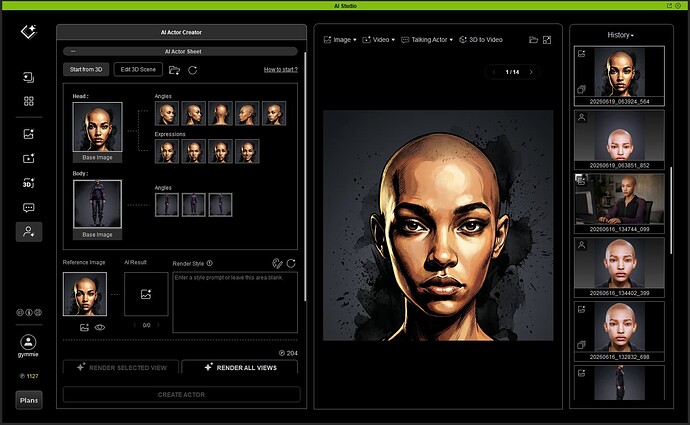Select the back-of-head view in head Angles thumbnails
Image resolution: width=690 pixels, height=425 pixels.
pos(220,114)
